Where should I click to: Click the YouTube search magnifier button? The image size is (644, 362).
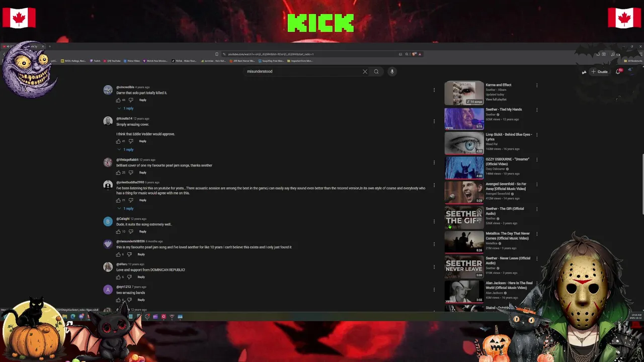pyautogui.click(x=376, y=71)
